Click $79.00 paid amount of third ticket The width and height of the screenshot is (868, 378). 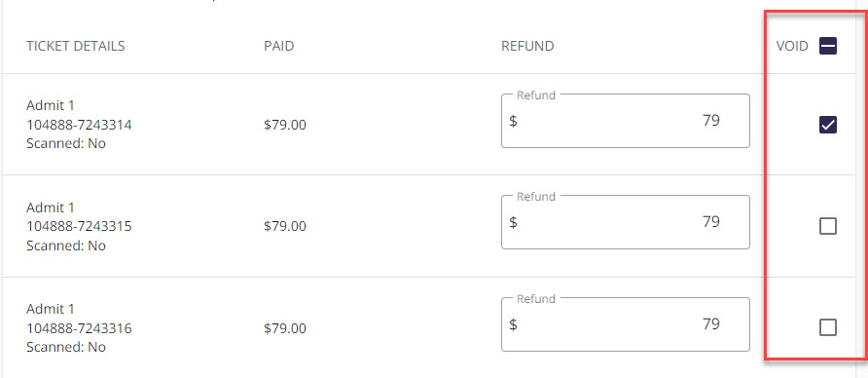coord(285,328)
